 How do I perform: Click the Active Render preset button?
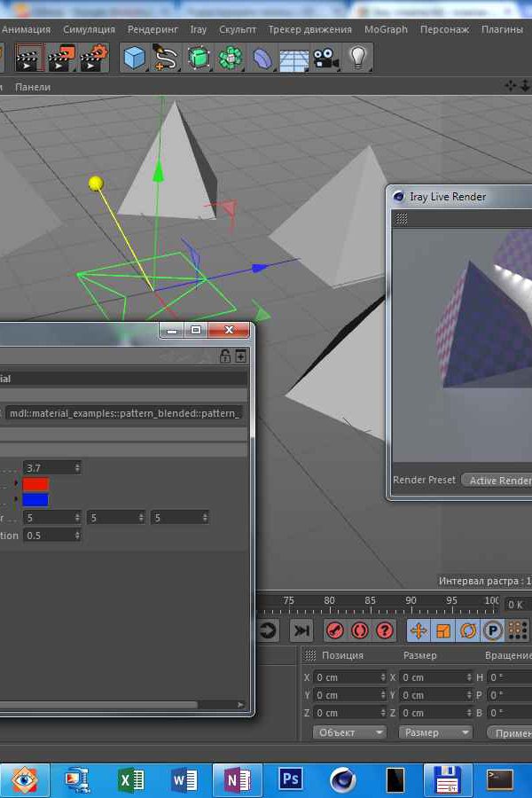[x=498, y=481]
